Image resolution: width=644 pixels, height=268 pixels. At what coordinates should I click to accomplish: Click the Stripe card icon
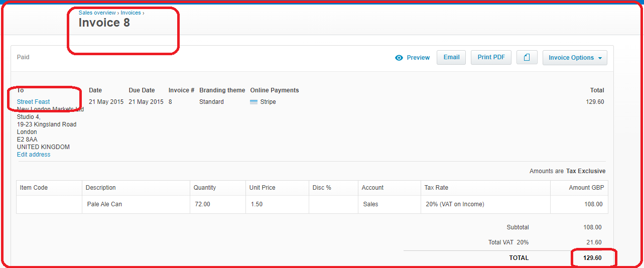coord(254,102)
